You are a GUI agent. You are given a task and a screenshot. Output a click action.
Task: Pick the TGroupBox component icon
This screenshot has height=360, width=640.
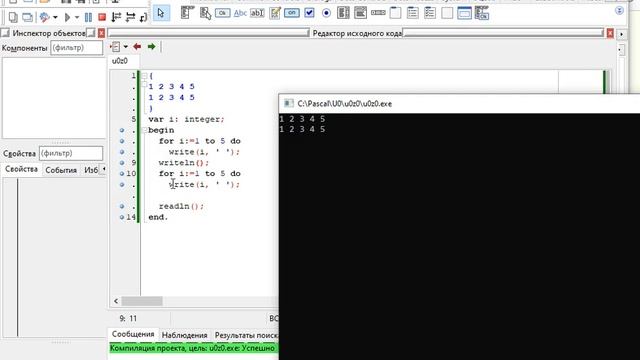tap(395, 13)
